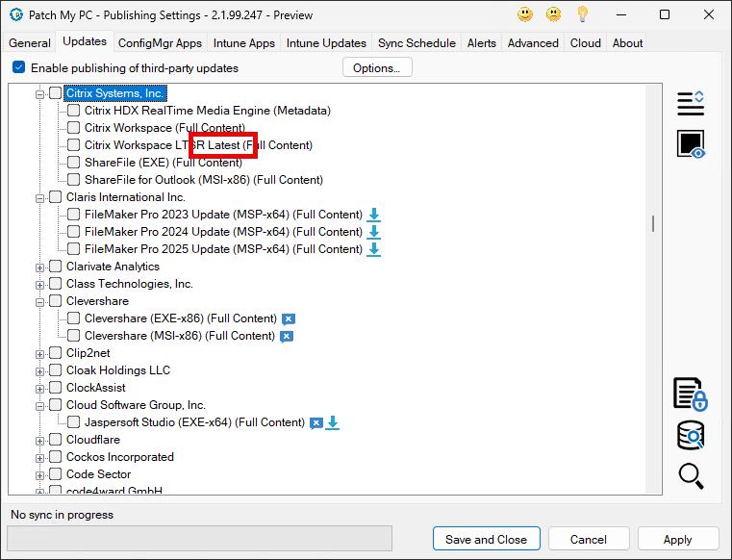The width and height of the screenshot is (732, 560).
Task: Click the sync progress bar
Action: coord(199,538)
